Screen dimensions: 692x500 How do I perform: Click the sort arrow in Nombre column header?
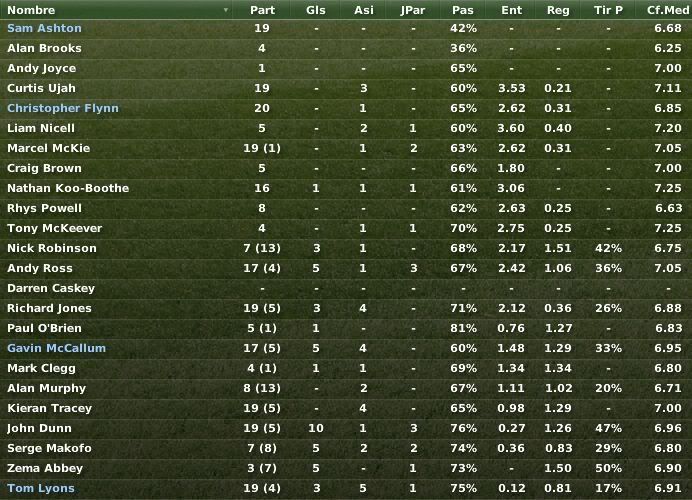click(x=226, y=10)
